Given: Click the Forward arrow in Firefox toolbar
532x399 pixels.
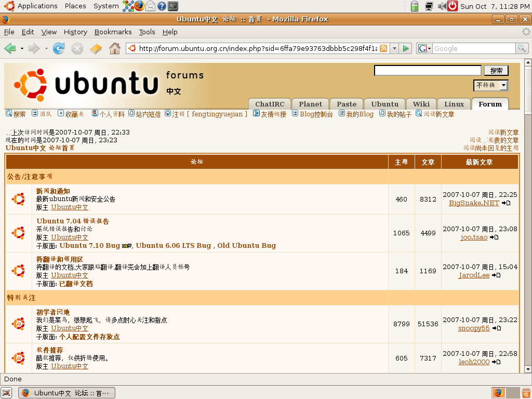Looking at the screenshot, I should [x=34, y=48].
